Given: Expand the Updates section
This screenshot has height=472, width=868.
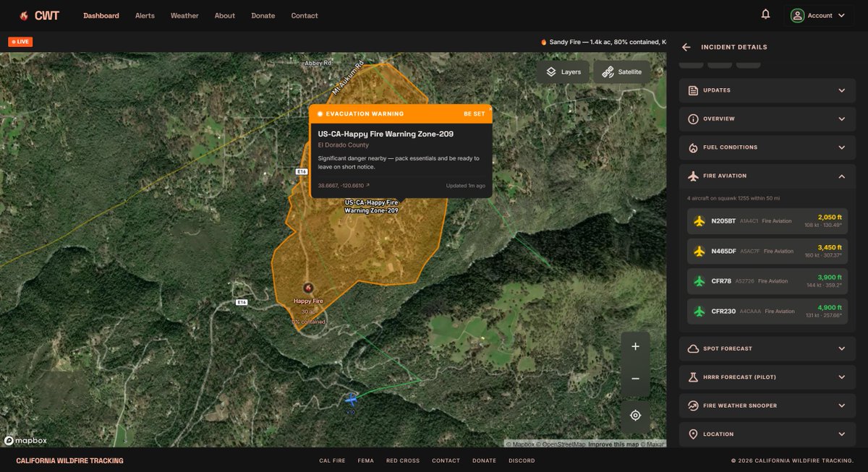Looking at the screenshot, I should pyautogui.click(x=841, y=90).
